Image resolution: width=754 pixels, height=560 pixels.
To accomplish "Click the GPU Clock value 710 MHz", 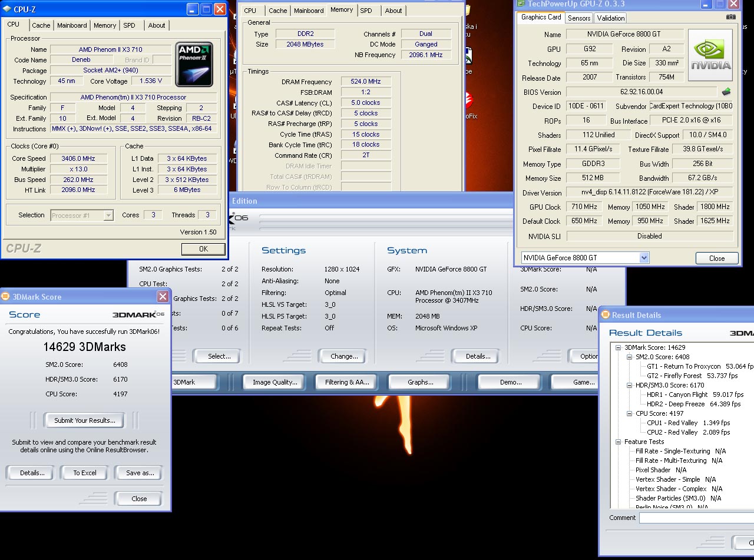I will click(584, 207).
